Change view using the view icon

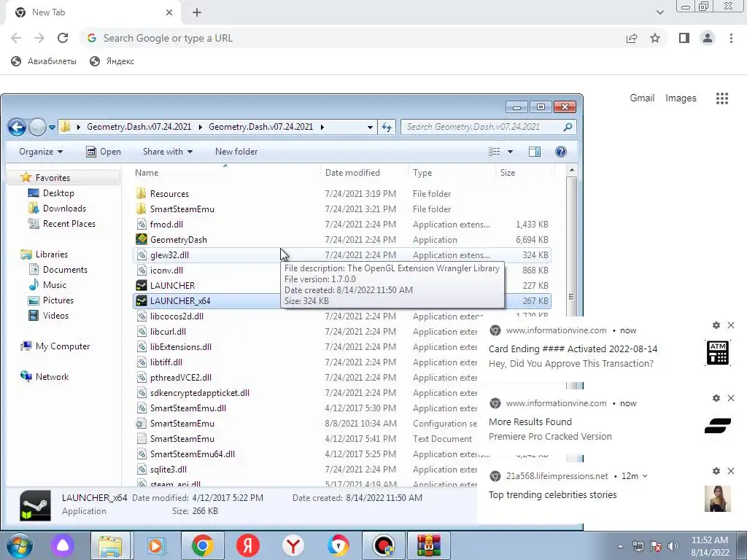tap(495, 152)
